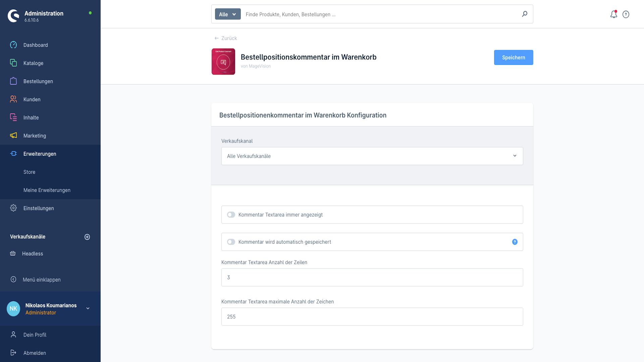Image resolution: width=644 pixels, height=362 pixels.
Task: Click the search magnifier icon
Action: 525,14
